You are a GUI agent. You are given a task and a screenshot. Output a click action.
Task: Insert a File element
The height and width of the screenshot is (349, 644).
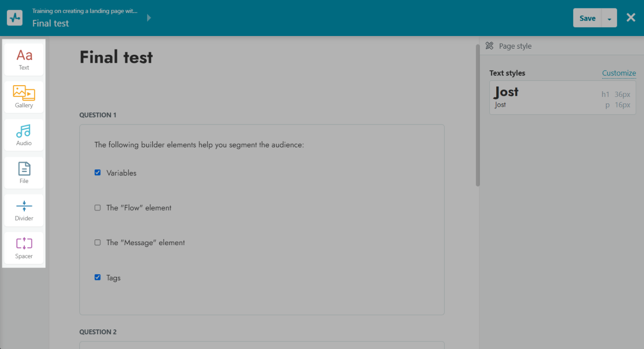[24, 173]
